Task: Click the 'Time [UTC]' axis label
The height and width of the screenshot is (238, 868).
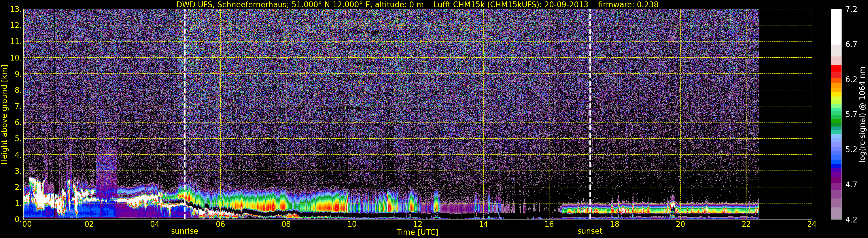Action: click(417, 232)
